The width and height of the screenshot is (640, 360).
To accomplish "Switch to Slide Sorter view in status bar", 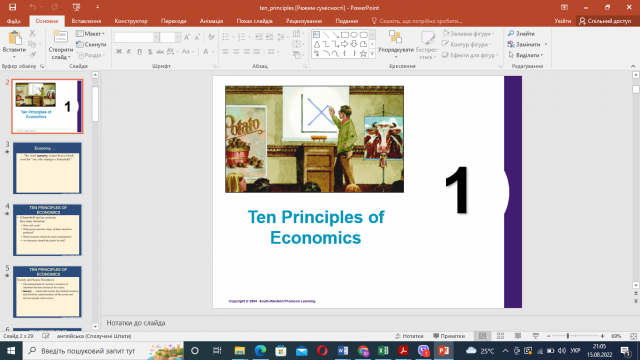I will (500, 336).
